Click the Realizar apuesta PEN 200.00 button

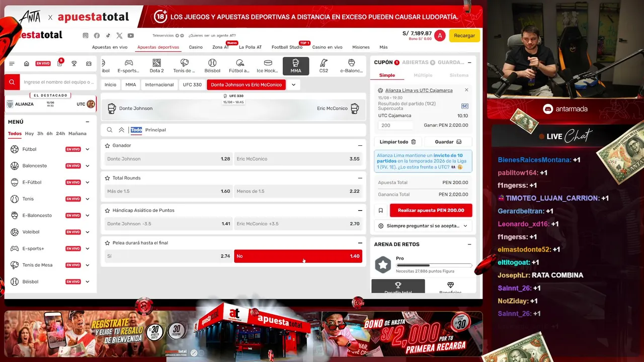click(x=431, y=211)
